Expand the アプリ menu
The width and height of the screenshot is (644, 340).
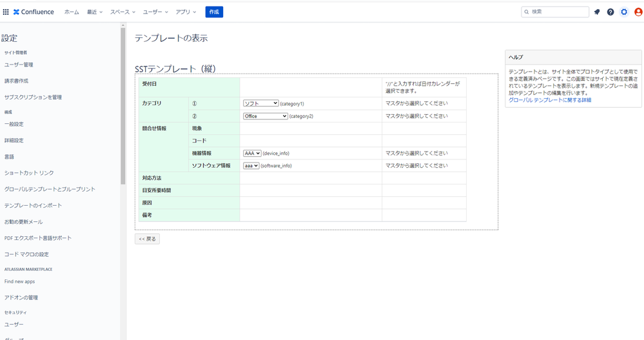click(x=186, y=12)
